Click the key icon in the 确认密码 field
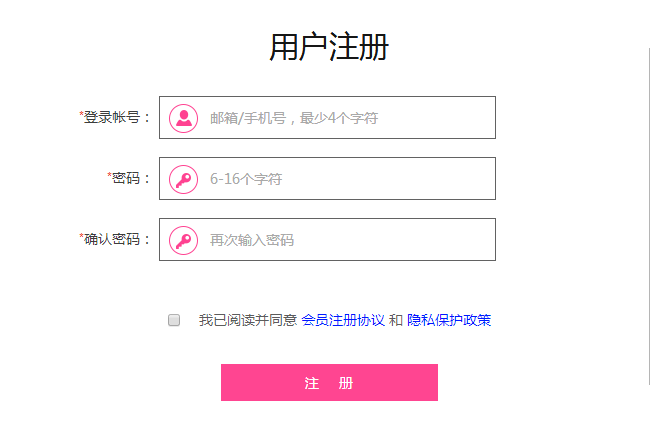This screenshot has width=654, height=432. pos(184,240)
